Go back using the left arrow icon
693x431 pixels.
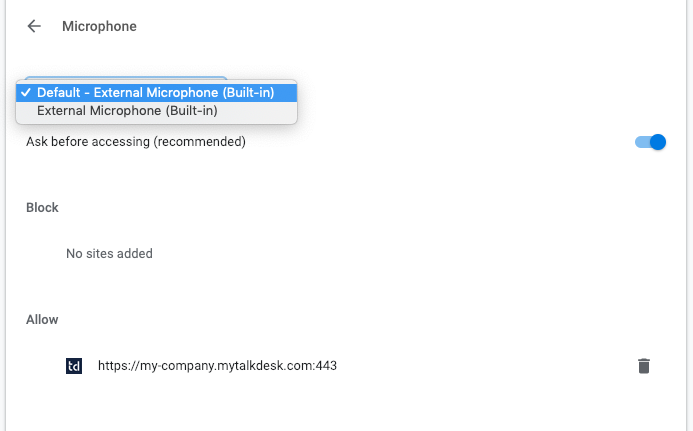tap(34, 27)
